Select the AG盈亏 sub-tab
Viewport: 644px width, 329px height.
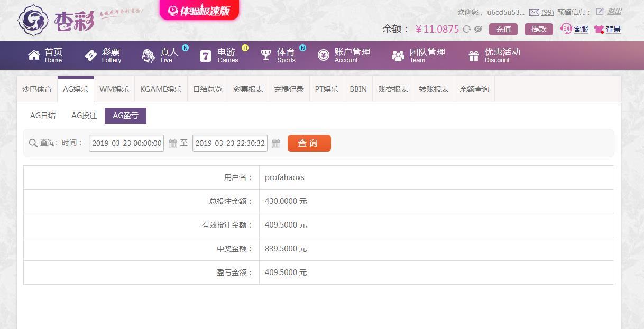coord(125,116)
